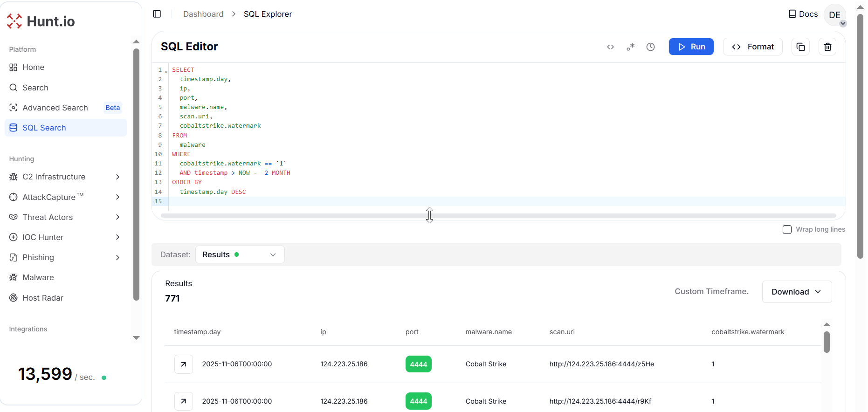Open the Download dropdown

click(797, 292)
